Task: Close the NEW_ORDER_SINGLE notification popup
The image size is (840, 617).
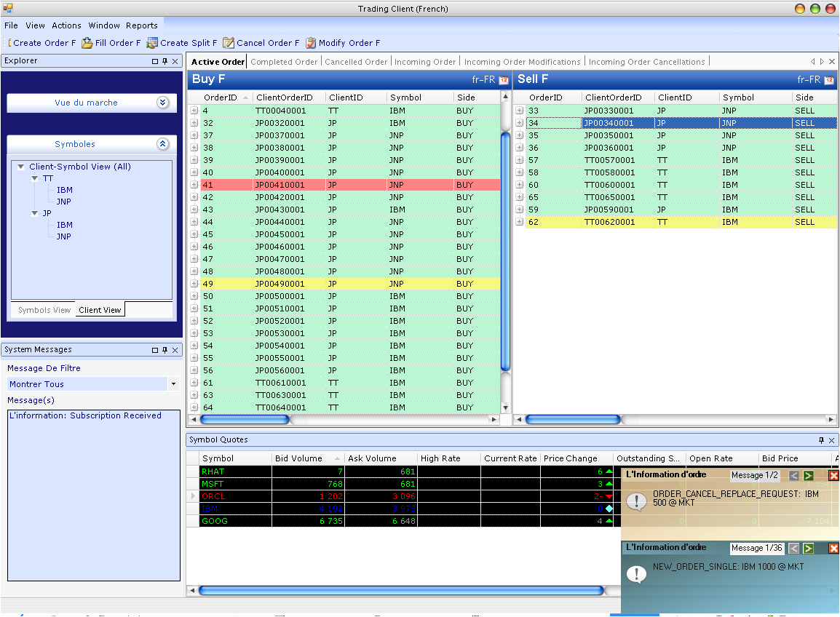Action: [x=834, y=548]
